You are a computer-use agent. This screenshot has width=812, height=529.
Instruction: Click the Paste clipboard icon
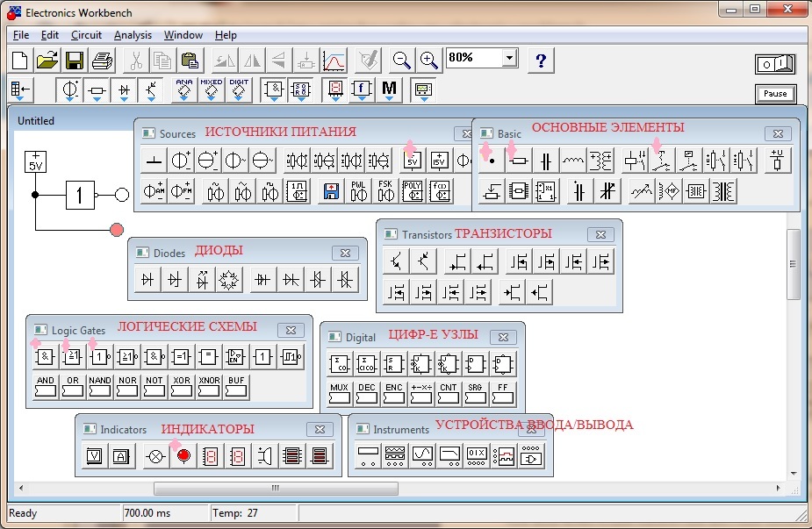pyautogui.click(x=190, y=61)
